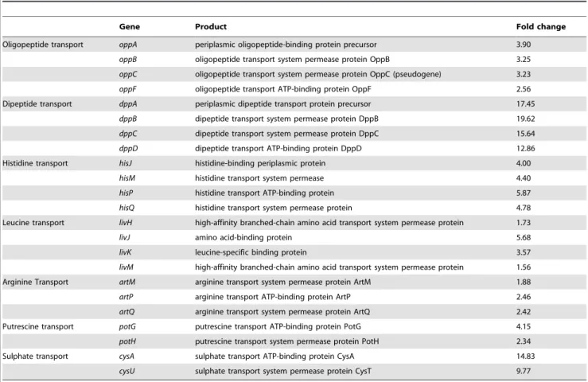Select the oppA gene cell
Screen dimensions: 588x382
coord(128,45)
